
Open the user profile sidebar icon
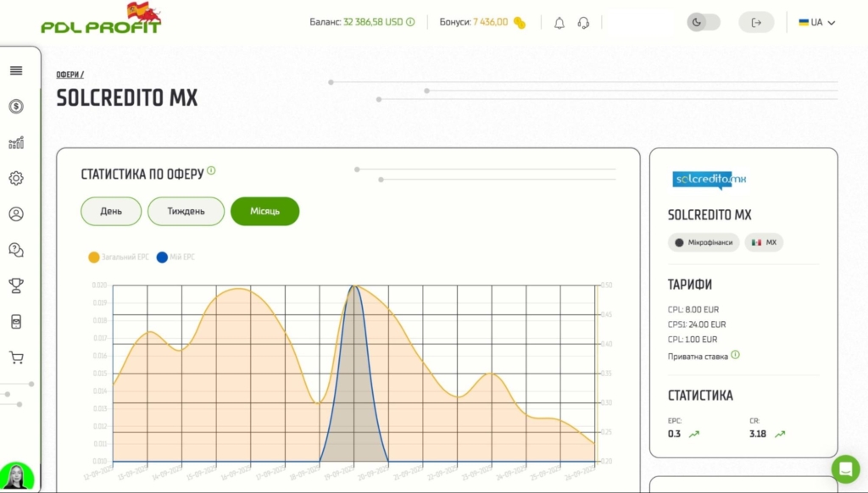tap(16, 213)
